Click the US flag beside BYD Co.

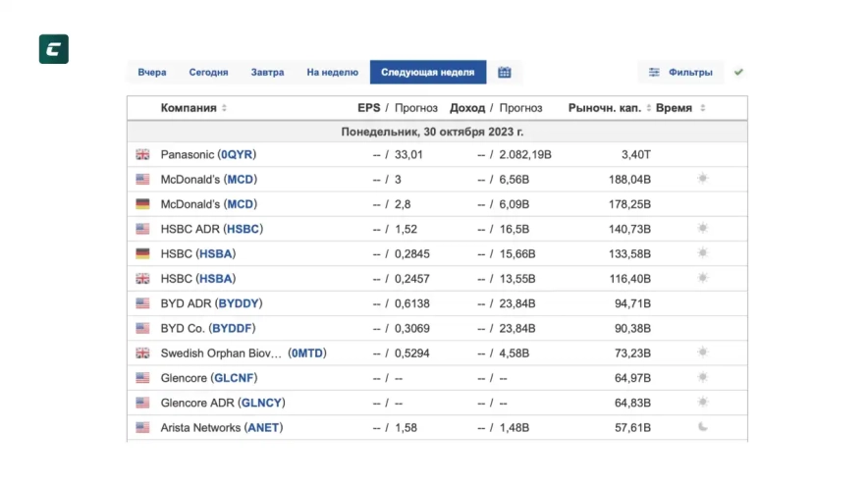(x=142, y=328)
